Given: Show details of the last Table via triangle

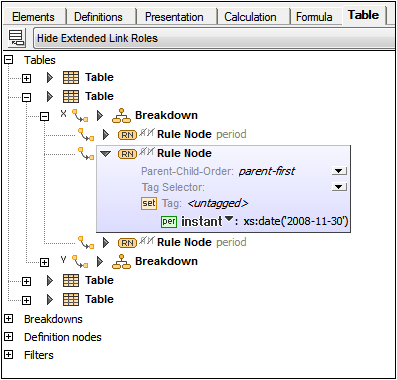Looking at the screenshot, I should pos(50,300).
